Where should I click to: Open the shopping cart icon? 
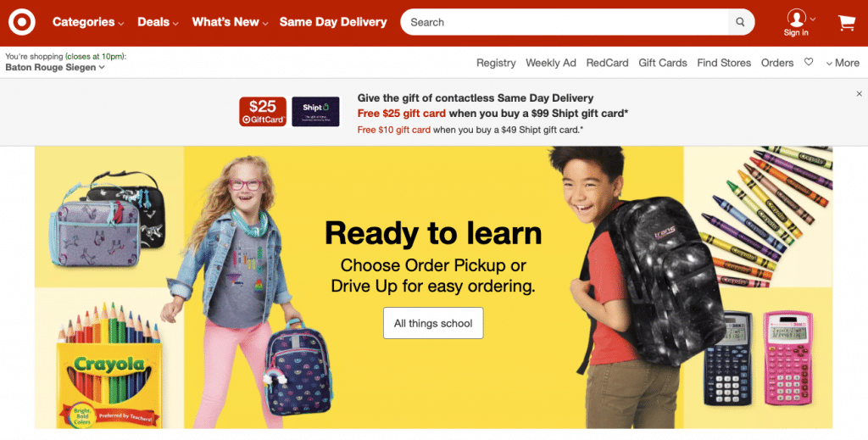847,23
